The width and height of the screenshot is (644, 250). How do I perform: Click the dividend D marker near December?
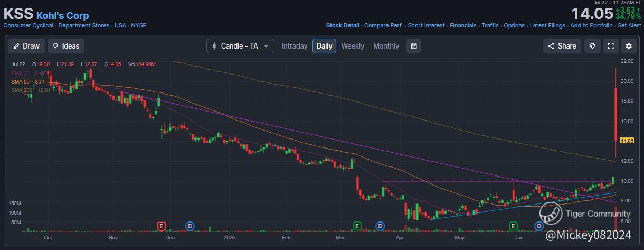click(x=190, y=226)
